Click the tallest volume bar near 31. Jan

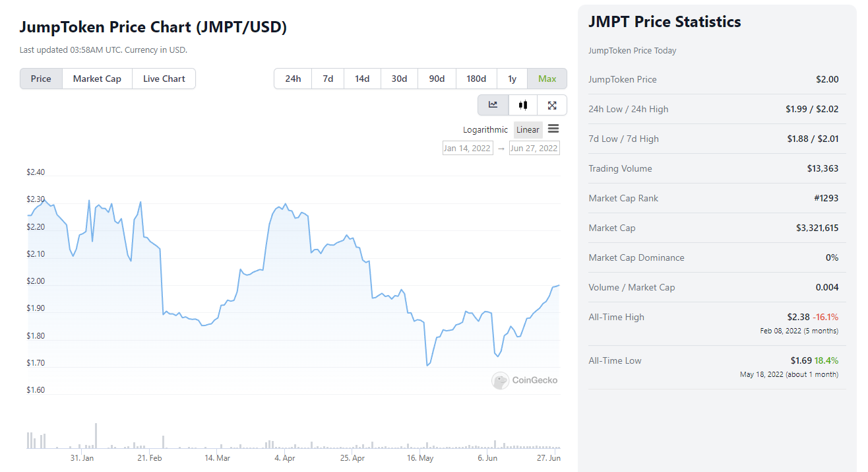(x=96, y=436)
